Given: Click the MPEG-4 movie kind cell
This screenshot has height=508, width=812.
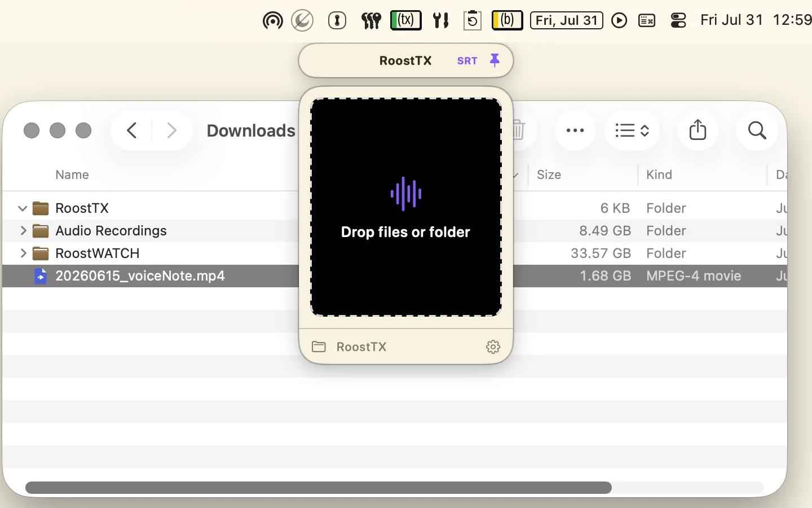Looking at the screenshot, I should coord(694,276).
